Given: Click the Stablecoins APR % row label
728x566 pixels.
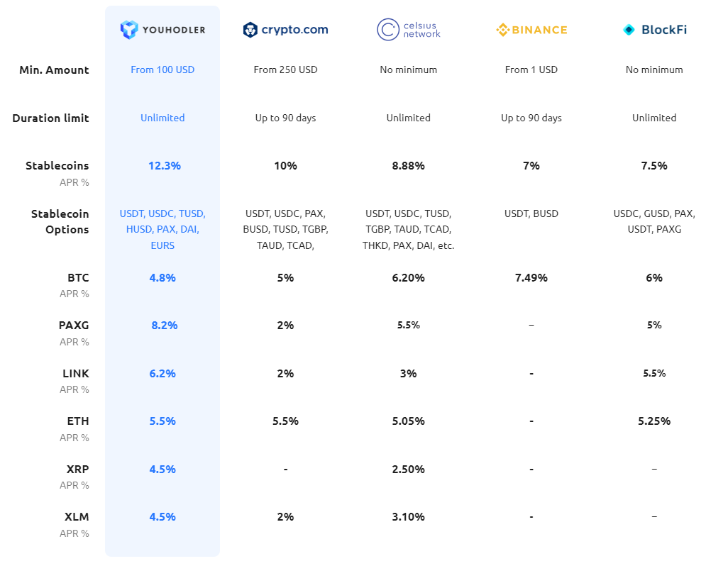Looking at the screenshot, I should [x=57, y=174].
